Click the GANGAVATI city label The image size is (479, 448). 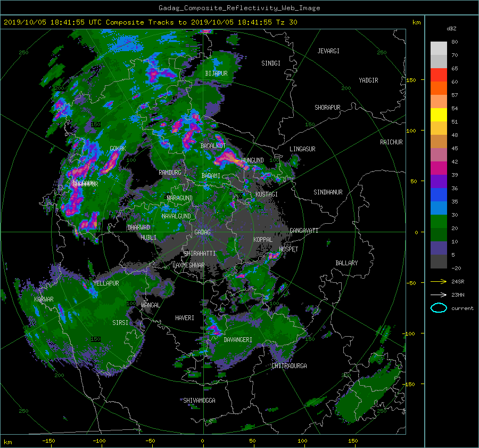304,231
